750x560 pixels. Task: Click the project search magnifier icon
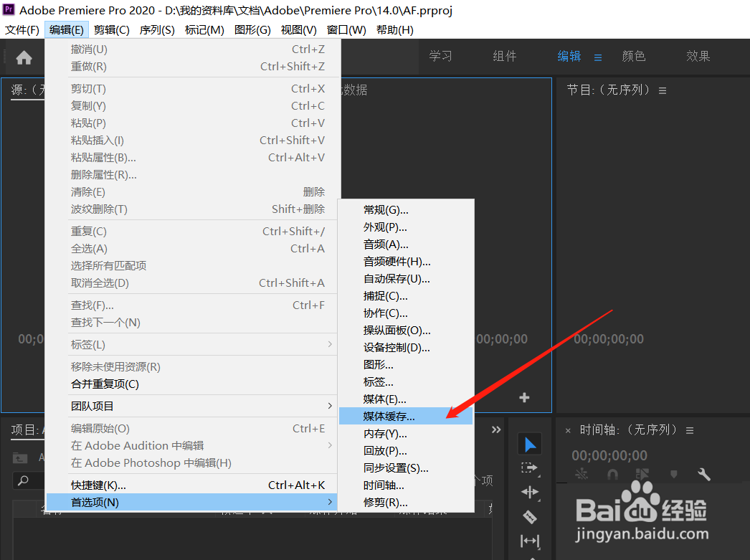coord(23,480)
